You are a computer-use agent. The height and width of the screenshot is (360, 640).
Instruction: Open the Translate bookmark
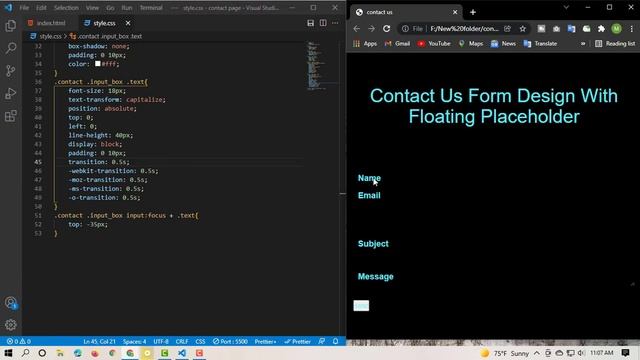tap(540, 44)
